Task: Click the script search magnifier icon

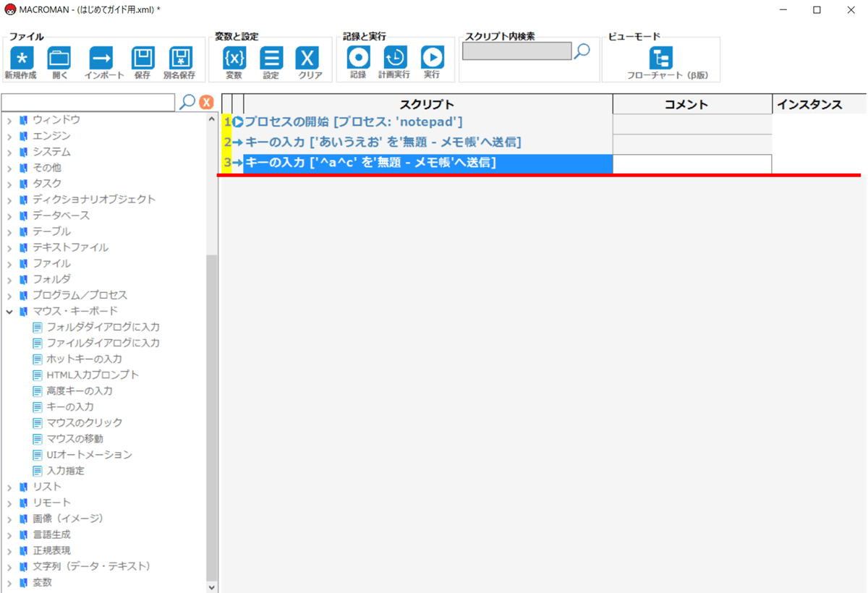Action: (x=582, y=51)
